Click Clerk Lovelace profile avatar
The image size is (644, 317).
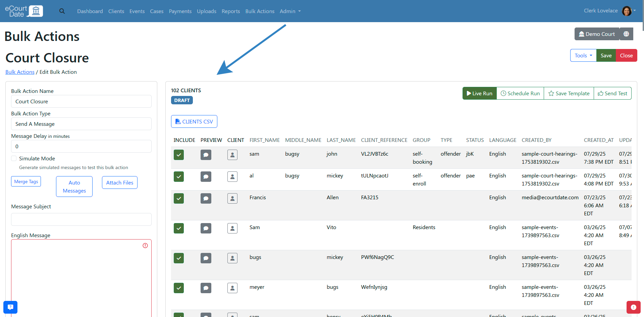point(627,11)
